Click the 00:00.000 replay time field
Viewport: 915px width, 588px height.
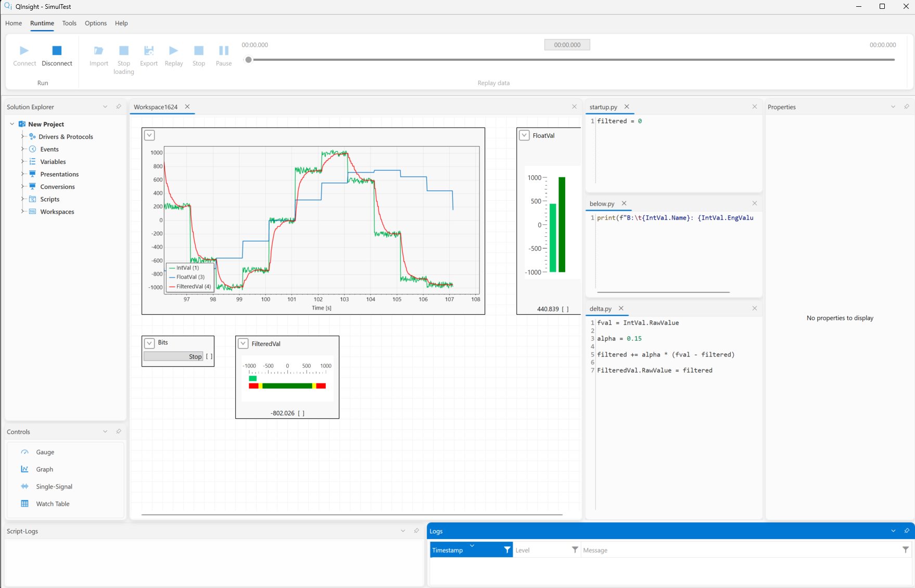567,45
